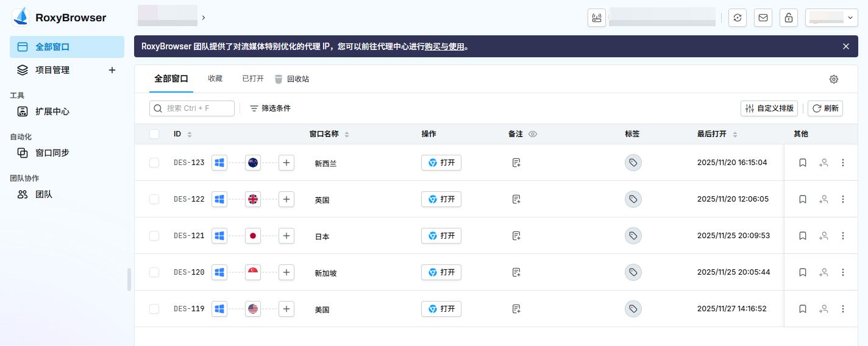This screenshot has height=346, width=868.
Task: Open the account dropdown in top right
Action: click(831, 18)
